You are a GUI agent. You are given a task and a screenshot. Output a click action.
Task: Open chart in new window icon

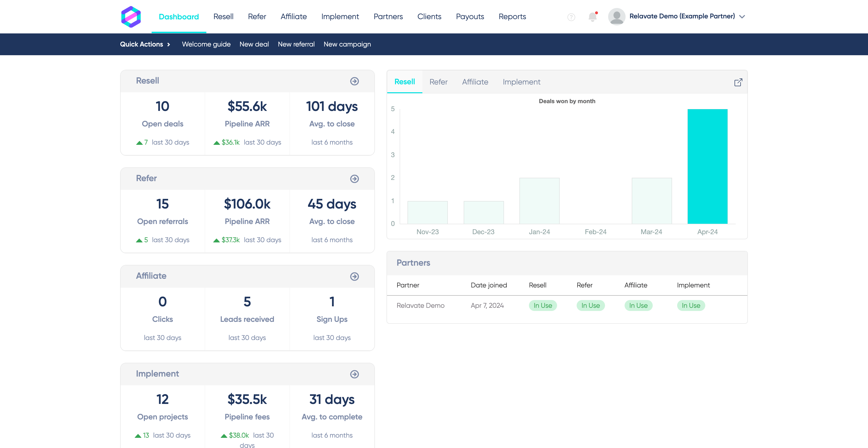(x=738, y=82)
